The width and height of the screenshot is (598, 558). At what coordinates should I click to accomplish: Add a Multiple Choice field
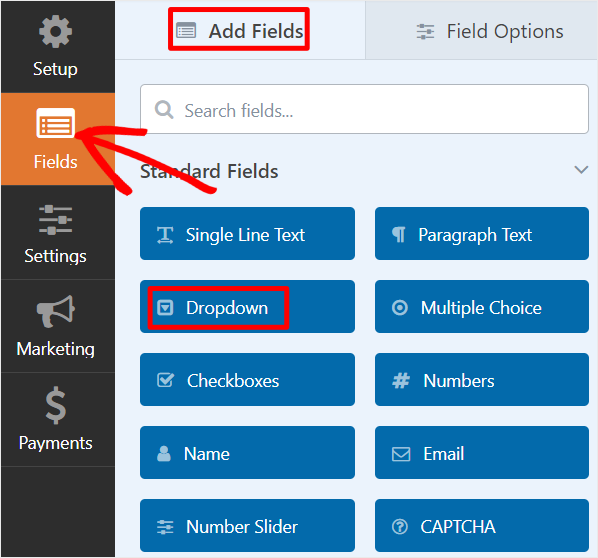click(482, 307)
